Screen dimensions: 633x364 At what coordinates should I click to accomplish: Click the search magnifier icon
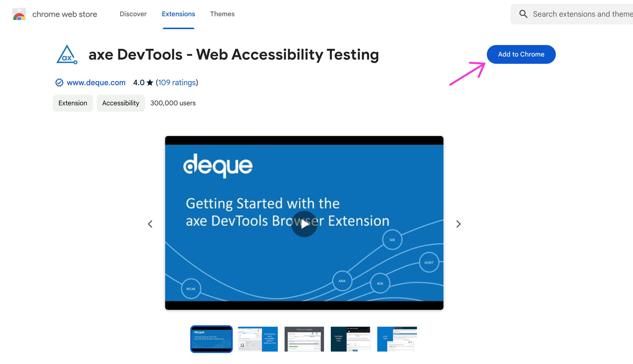pyautogui.click(x=523, y=14)
